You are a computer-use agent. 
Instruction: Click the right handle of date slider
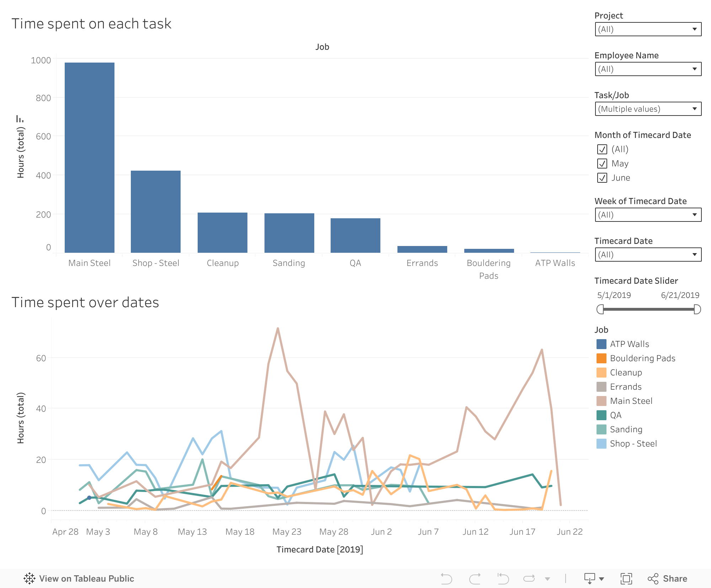[x=697, y=309]
